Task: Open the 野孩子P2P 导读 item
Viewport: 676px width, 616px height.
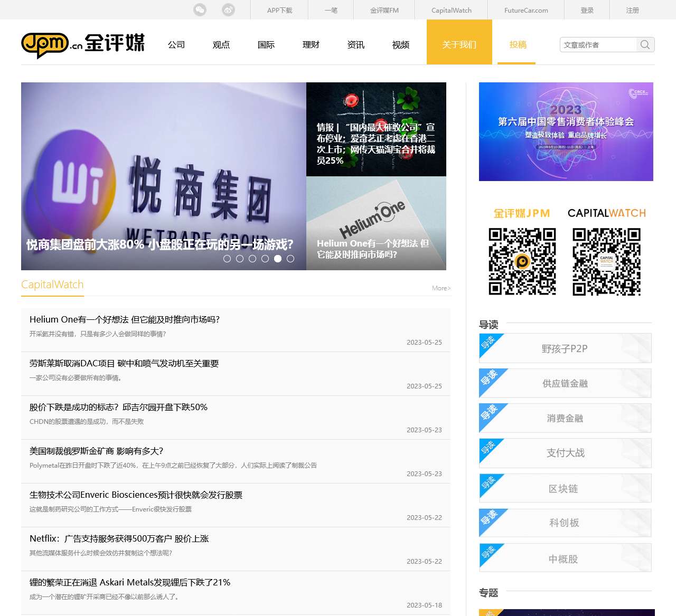Action: tap(565, 348)
